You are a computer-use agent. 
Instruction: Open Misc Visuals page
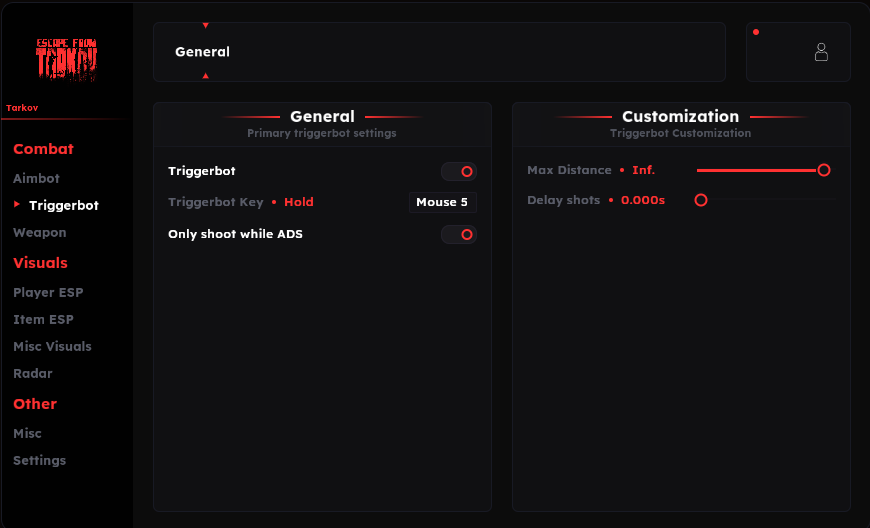(x=53, y=346)
